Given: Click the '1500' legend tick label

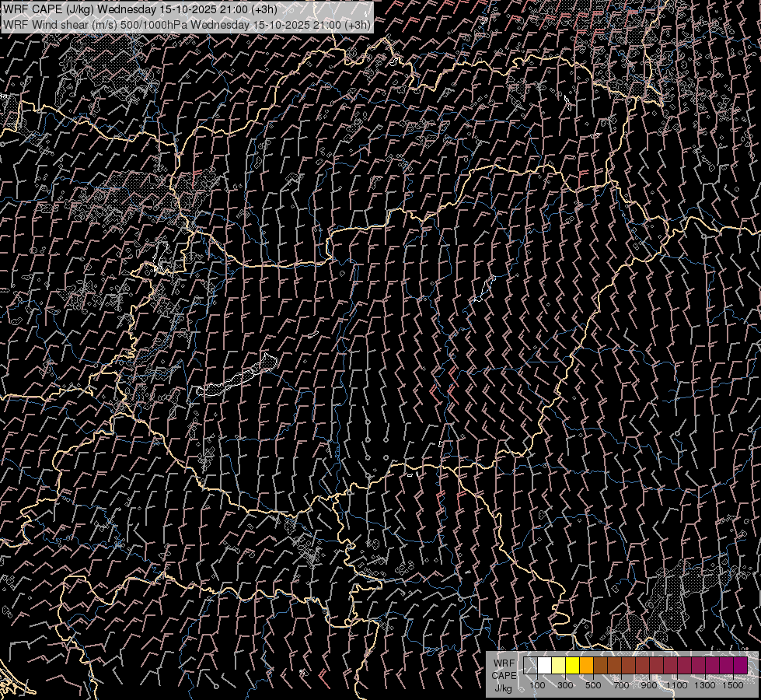Looking at the screenshot, I should 733,685.
